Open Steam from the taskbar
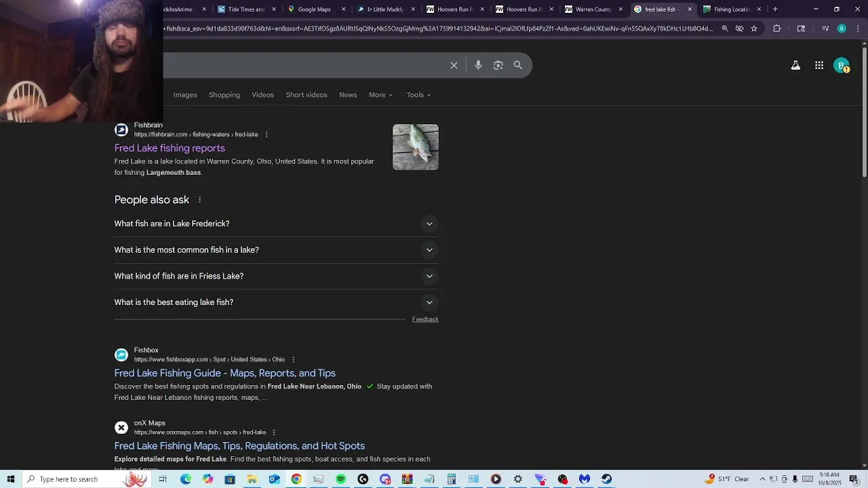 (606, 479)
